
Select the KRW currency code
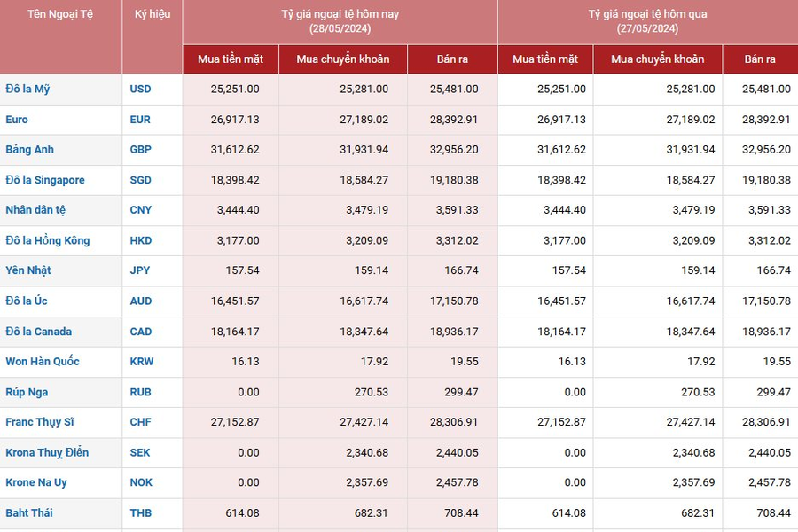[x=142, y=361]
